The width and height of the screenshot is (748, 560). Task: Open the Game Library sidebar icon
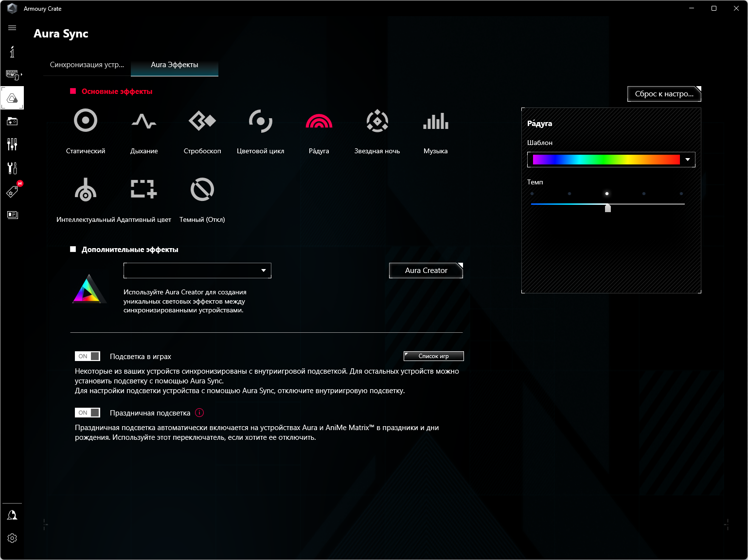coord(12,121)
